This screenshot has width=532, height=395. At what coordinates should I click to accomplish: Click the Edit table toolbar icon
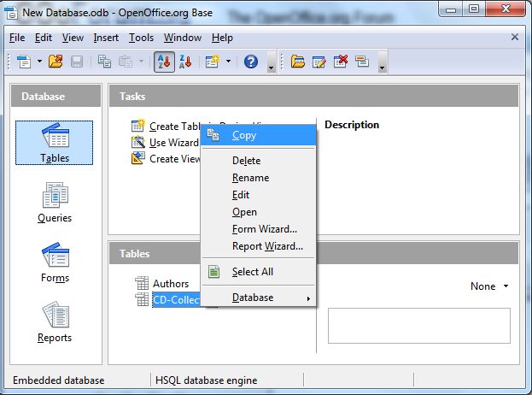[319, 62]
